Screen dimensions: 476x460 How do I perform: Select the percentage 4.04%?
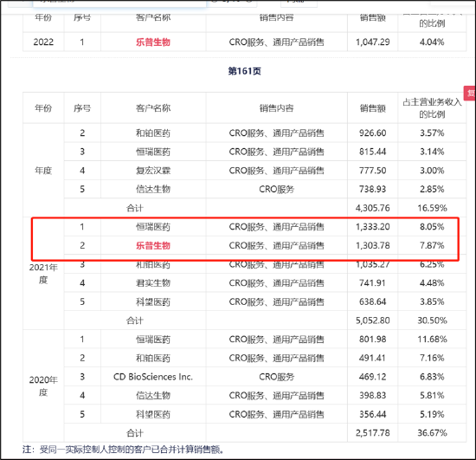[432, 42]
